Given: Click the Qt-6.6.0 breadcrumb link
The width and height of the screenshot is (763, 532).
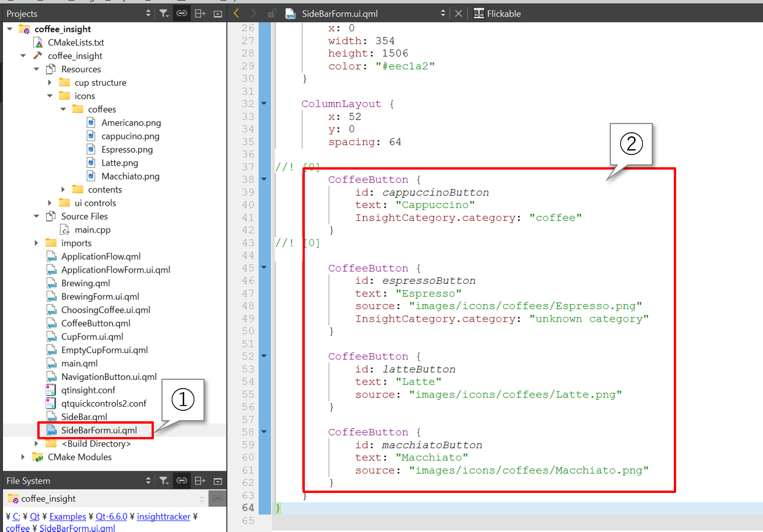Looking at the screenshot, I should pos(110,516).
